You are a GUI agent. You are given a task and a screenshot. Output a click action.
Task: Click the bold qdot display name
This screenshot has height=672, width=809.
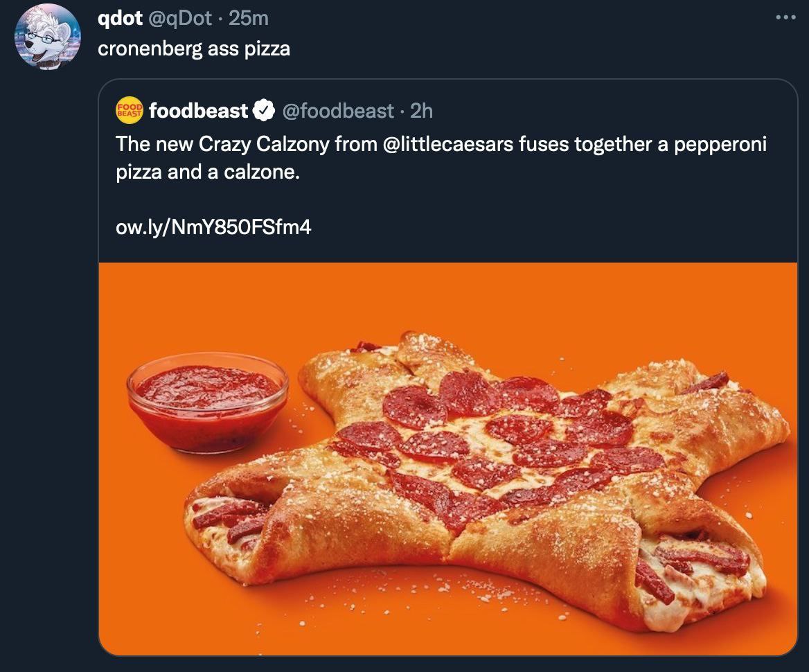click(119, 19)
